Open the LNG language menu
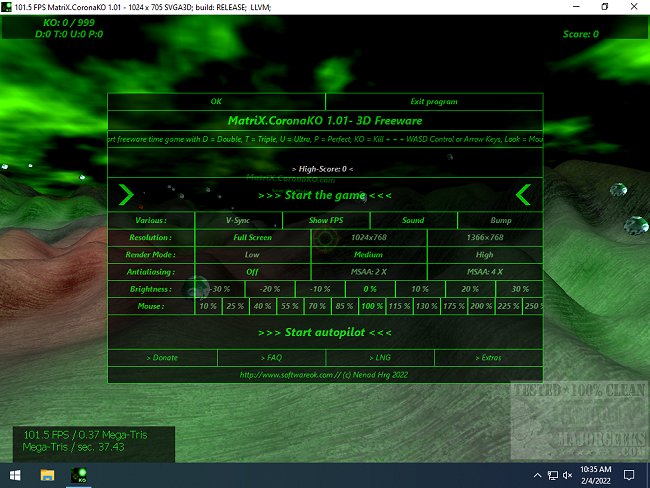 pos(380,357)
